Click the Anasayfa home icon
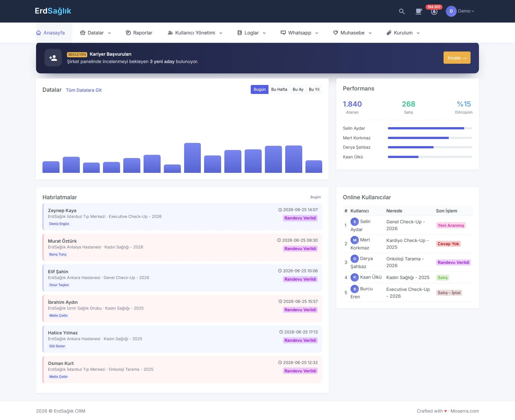This screenshot has height=420, width=515. click(x=39, y=33)
